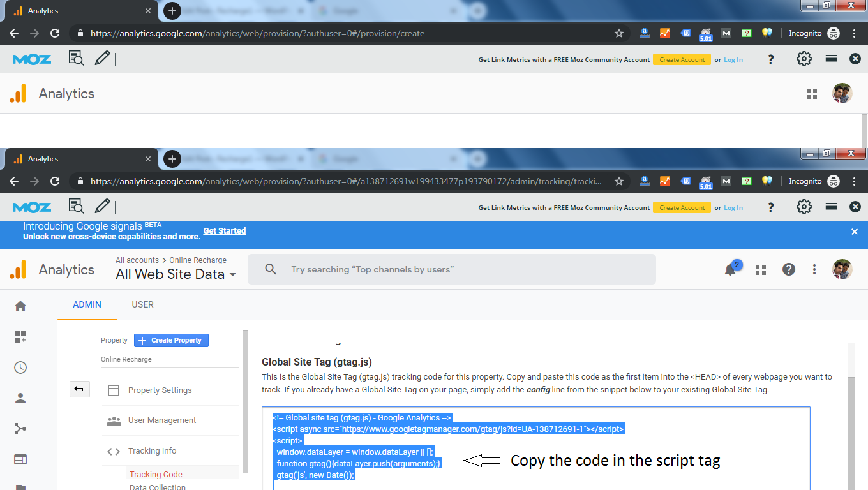Open MozBar settings gear in lower window

804,207
